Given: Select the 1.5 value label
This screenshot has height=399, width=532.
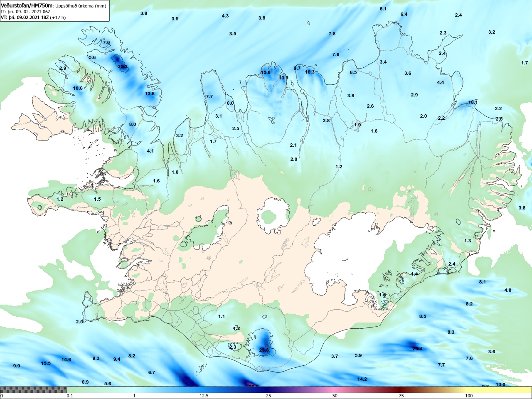Looking at the screenshot, I should click(97, 199).
